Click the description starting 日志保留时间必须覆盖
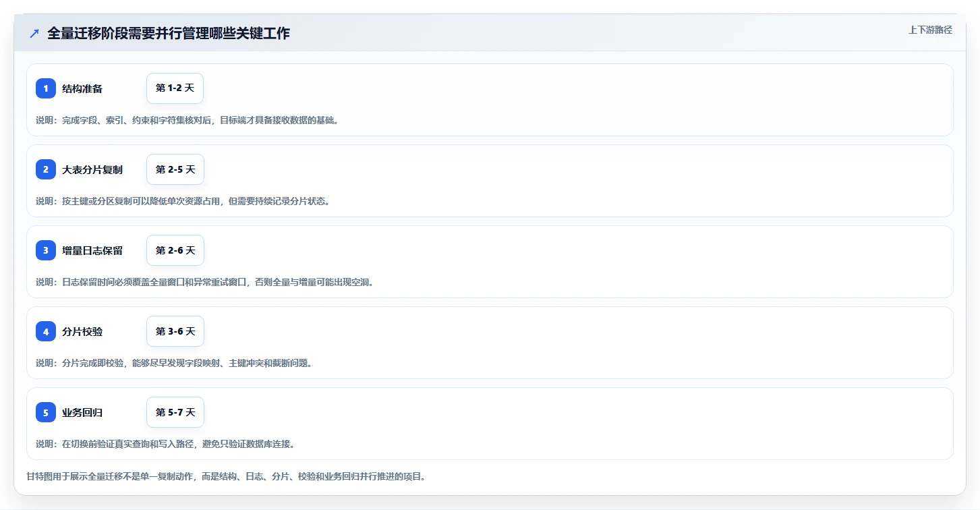 coord(204,282)
